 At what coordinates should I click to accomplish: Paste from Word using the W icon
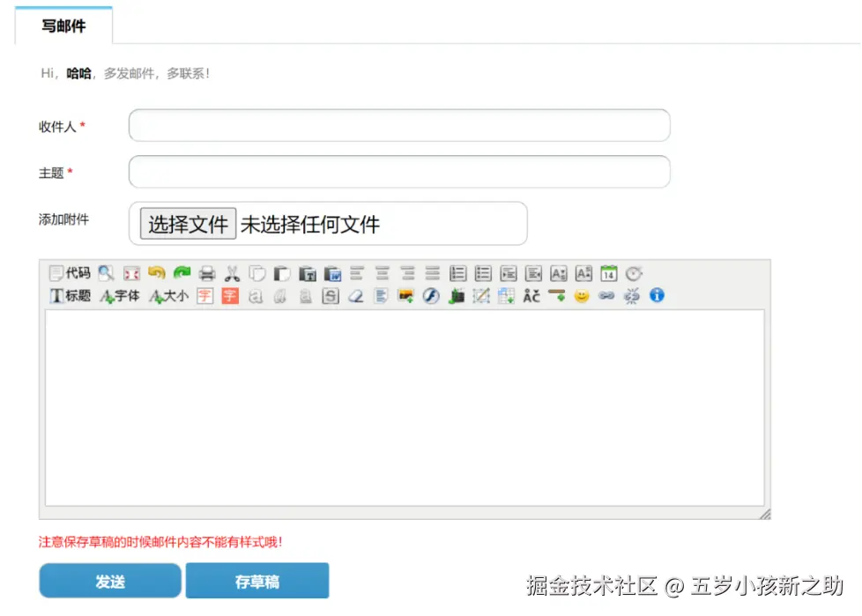pos(332,273)
